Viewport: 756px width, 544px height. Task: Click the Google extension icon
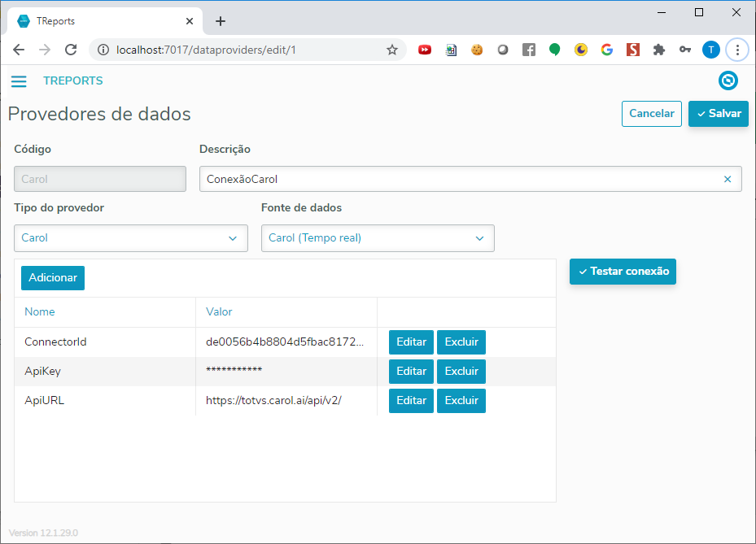click(x=607, y=50)
